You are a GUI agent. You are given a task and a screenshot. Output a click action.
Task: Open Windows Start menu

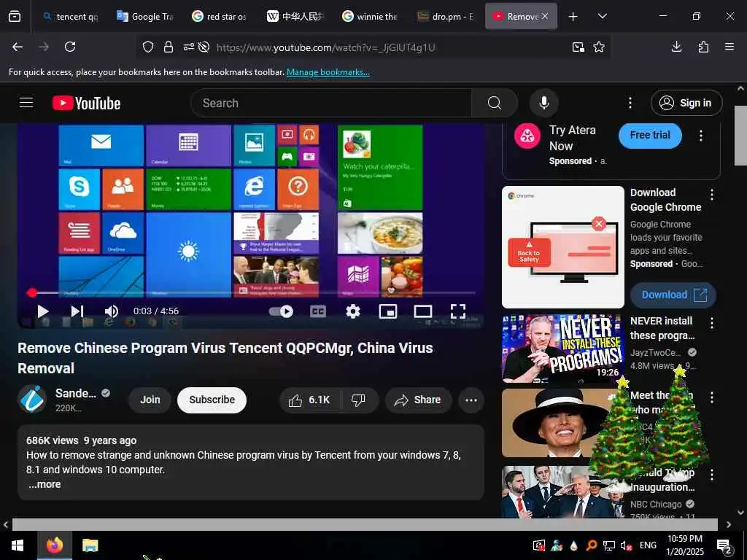point(18,545)
